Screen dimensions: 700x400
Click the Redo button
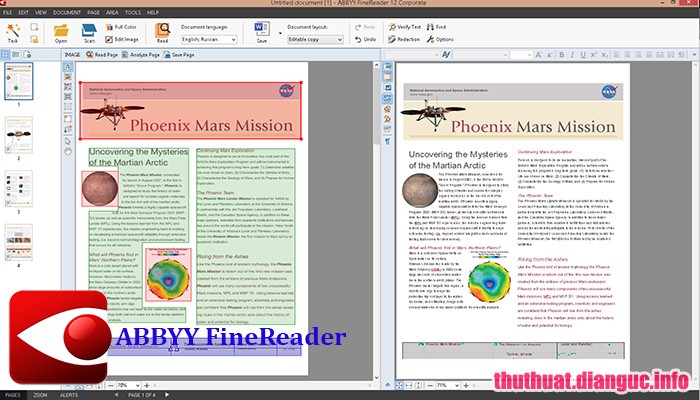pos(366,27)
